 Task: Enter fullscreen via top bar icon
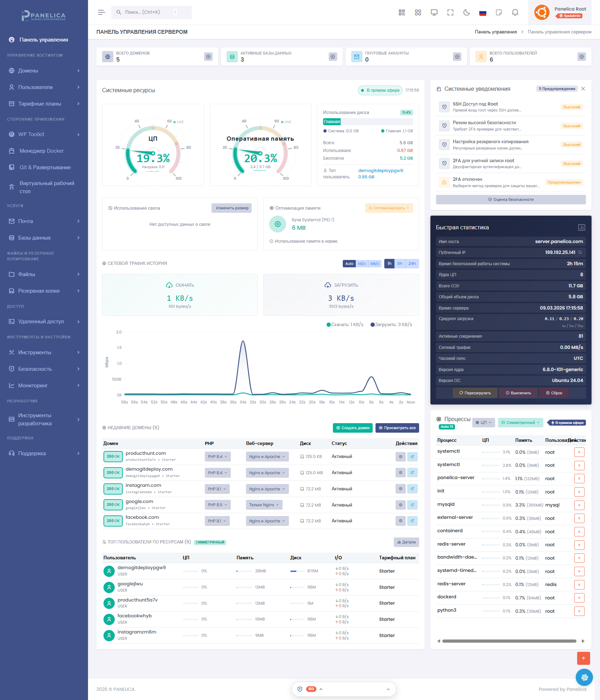(x=450, y=12)
